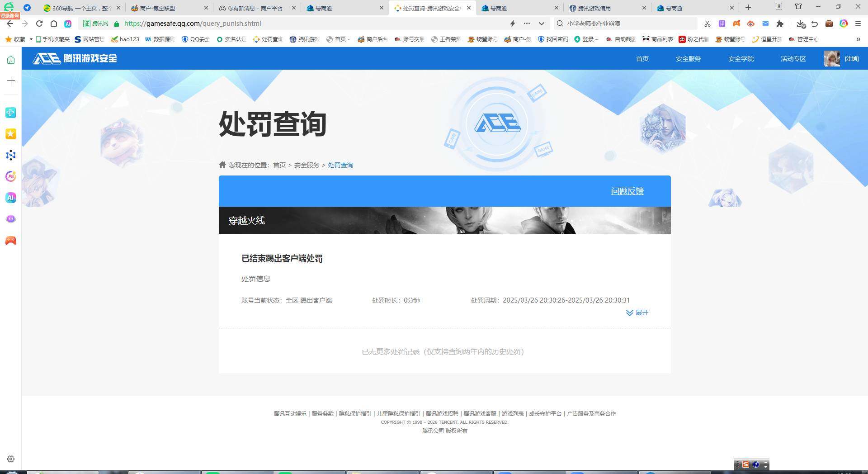Open the mail reader icon in toolbar
Image resolution: width=868 pixels, height=474 pixels.
pyautogui.click(x=765, y=24)
